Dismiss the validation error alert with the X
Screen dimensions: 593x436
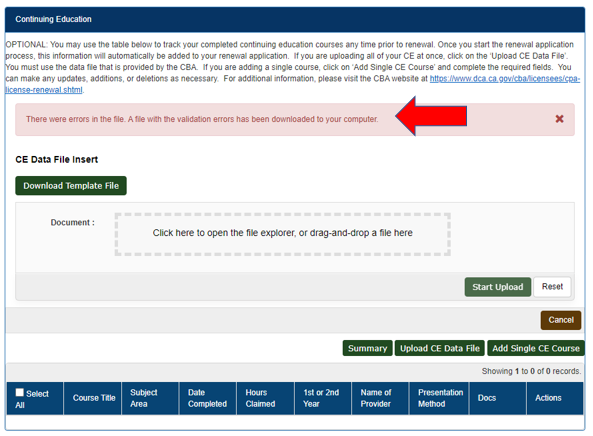(559, 119)
